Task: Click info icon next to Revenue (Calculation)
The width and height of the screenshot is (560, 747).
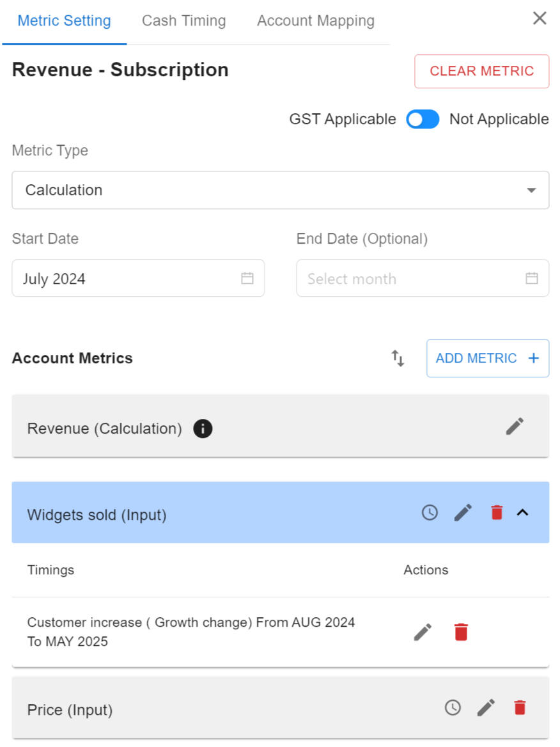Action: [203, 429]
